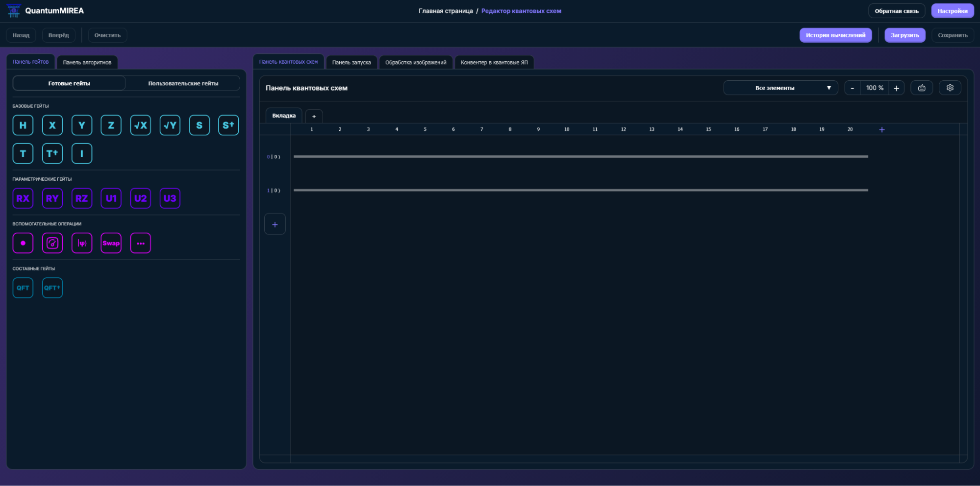Add a new qubit line
Screen dimensions: 980x486
point(275,224)
